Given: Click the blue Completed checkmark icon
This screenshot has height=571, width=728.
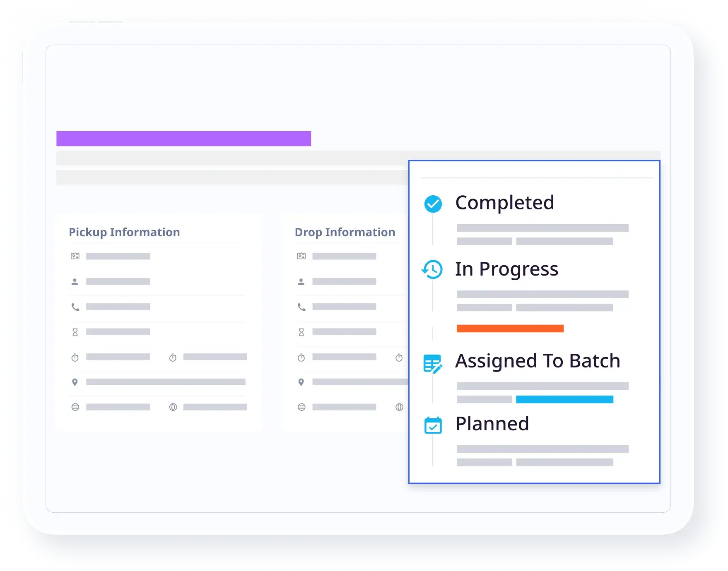Looking at the screenshot, I should 433,204.
